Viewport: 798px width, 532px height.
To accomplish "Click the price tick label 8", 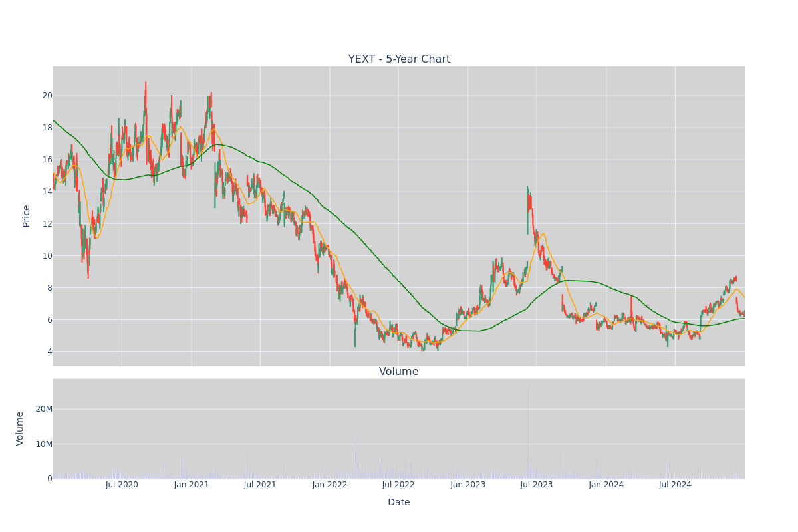I will coord(50,288).
